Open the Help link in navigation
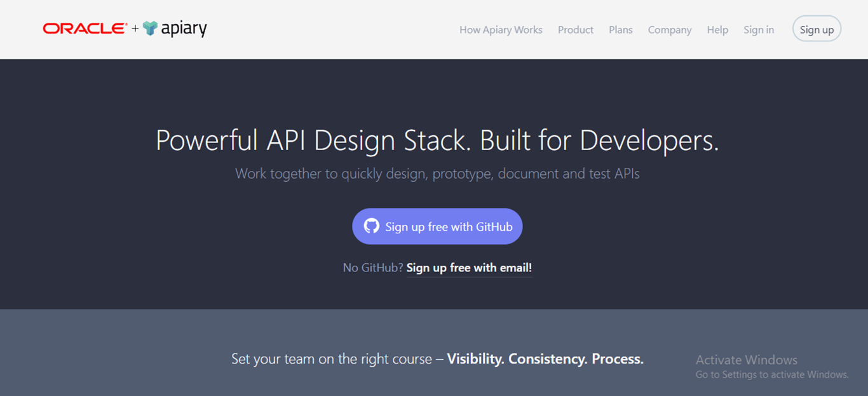Screen dimensions: 868x396 717,30
